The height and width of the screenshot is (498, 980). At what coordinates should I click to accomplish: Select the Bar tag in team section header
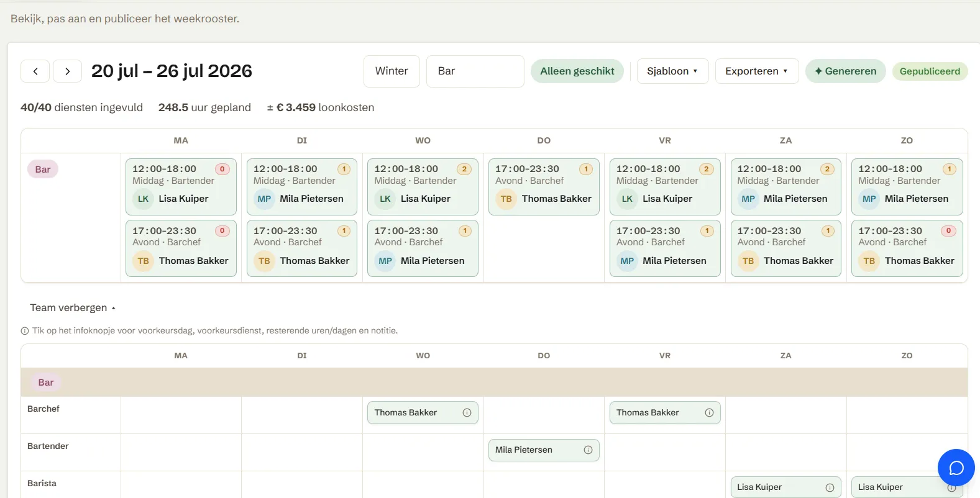[46, 383]
